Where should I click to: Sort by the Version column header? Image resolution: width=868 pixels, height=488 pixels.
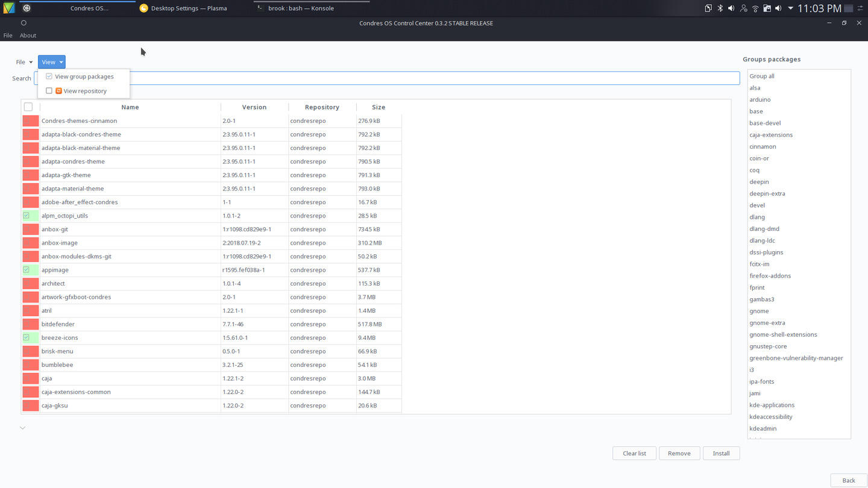254,107
